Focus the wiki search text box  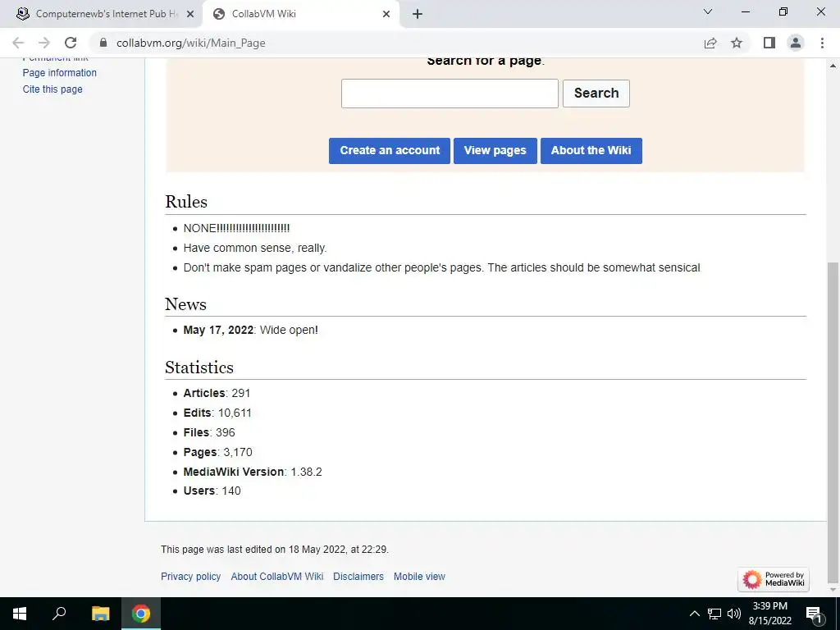click(x=450, y=94)
